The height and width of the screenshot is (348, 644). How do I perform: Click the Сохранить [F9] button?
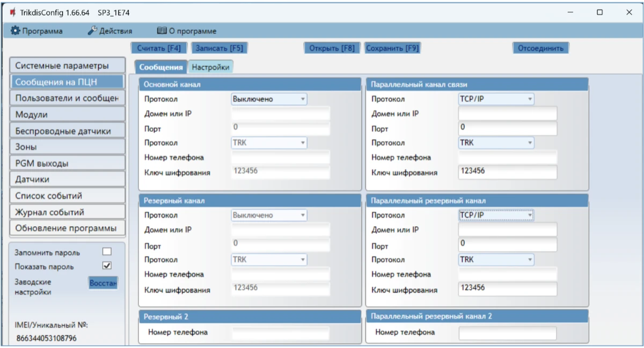coord(392,48)
